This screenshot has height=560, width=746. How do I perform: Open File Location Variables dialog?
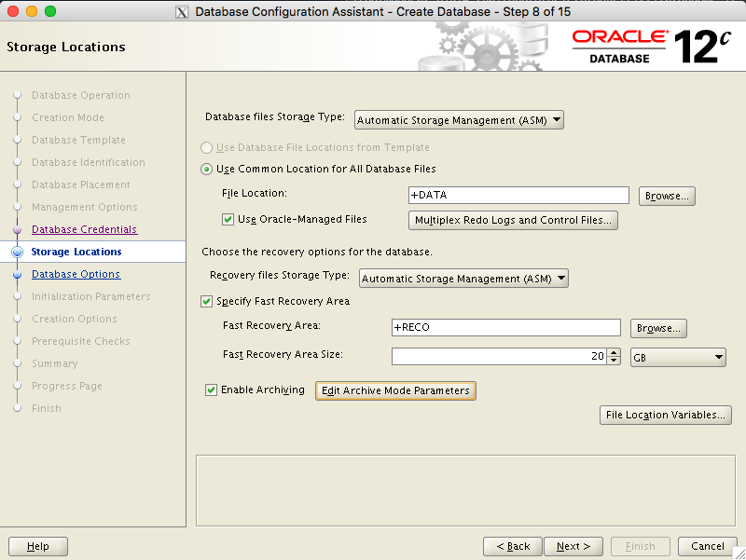[665, 415]
